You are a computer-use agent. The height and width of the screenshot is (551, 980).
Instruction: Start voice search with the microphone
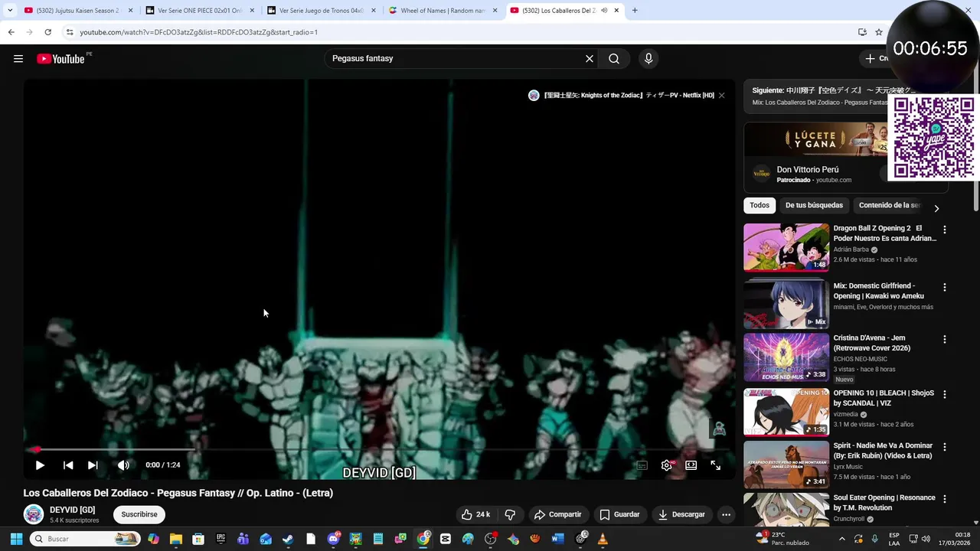tap(648, 59)
